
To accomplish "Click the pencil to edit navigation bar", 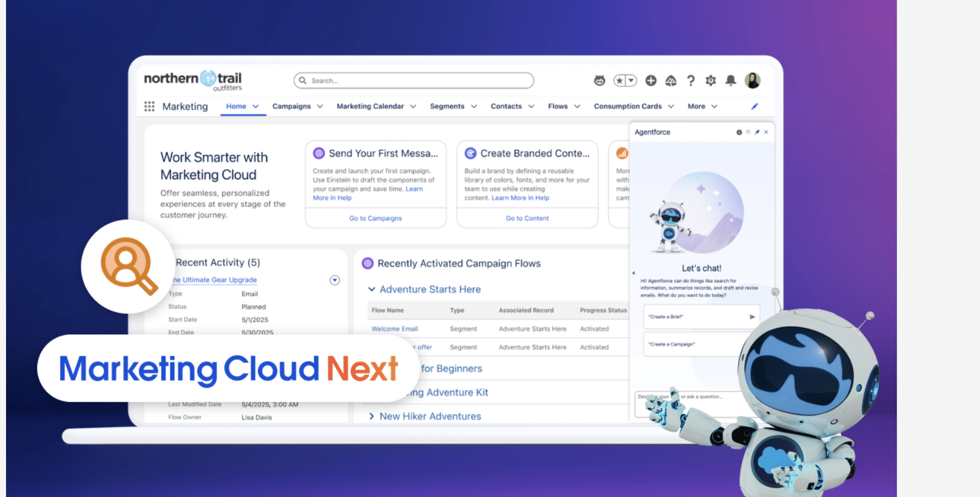I will 755,106.
